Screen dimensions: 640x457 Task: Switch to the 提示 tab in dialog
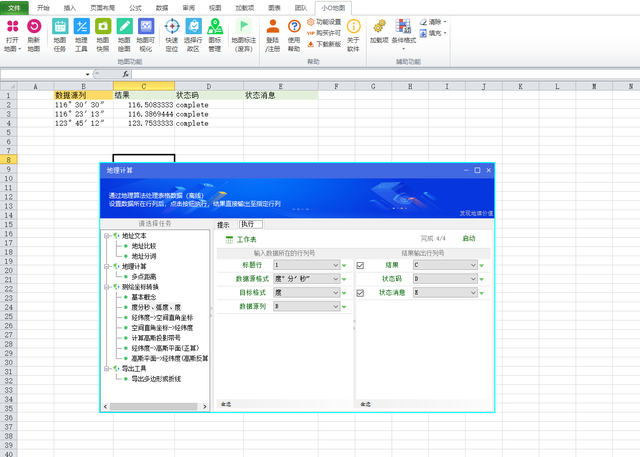(x=224, y=225)
